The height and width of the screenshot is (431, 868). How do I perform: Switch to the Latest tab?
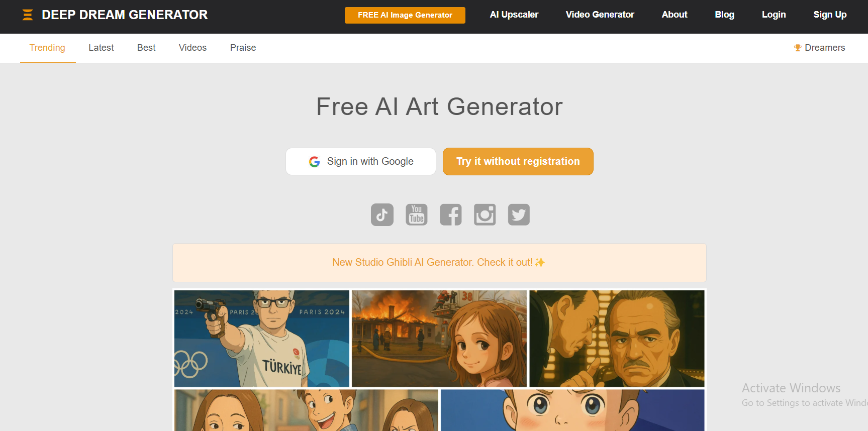(101, 48)
